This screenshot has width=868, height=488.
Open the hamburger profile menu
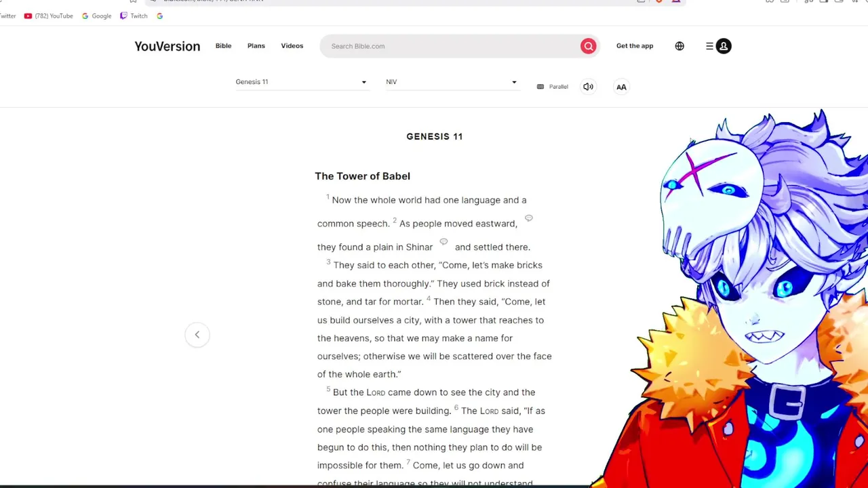point(718,46)
